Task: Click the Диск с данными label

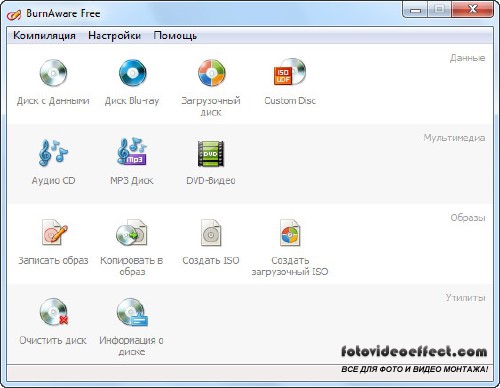Action: click(53, 101)
